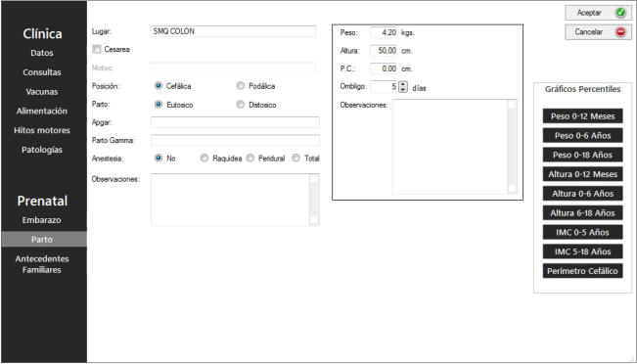This screenshot has height=364, width=637.
Task: Select Distosico parto radio button
Action: tap(241, 105)
